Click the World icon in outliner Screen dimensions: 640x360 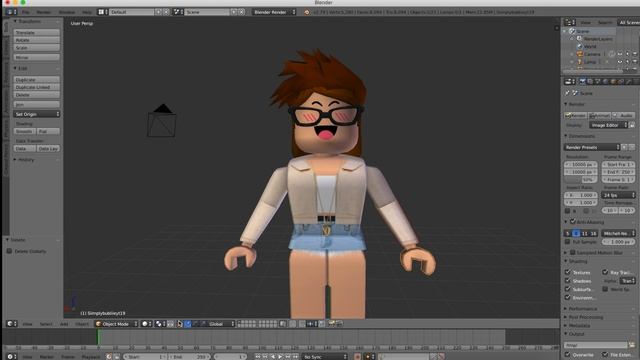pyautogui.click(x=580, y=46)
